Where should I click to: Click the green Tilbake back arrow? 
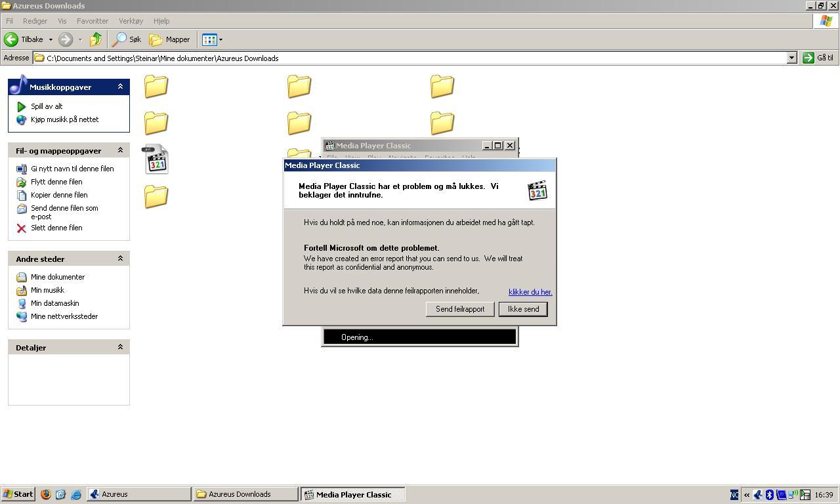(11, 39)
